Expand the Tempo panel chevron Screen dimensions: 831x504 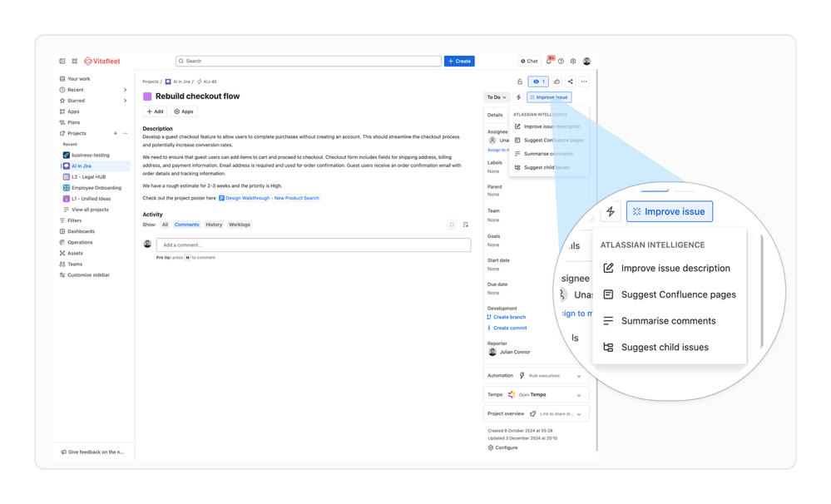pos(579,394)
